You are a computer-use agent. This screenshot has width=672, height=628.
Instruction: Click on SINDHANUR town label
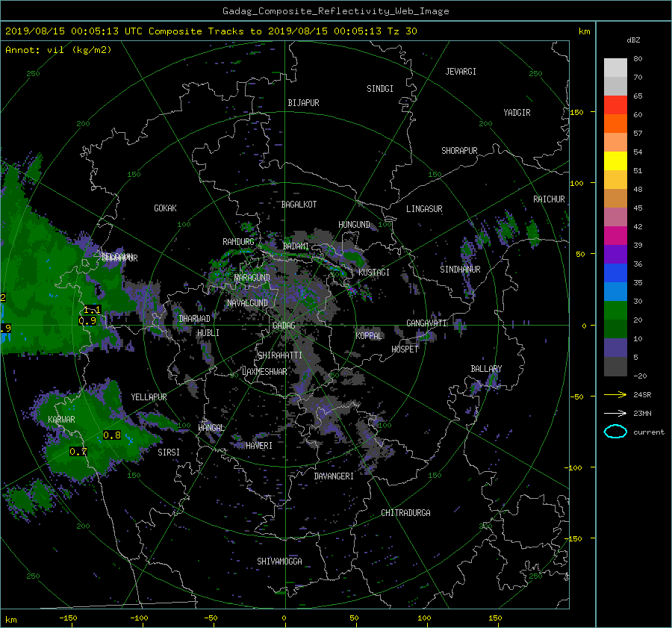(460, 270)
